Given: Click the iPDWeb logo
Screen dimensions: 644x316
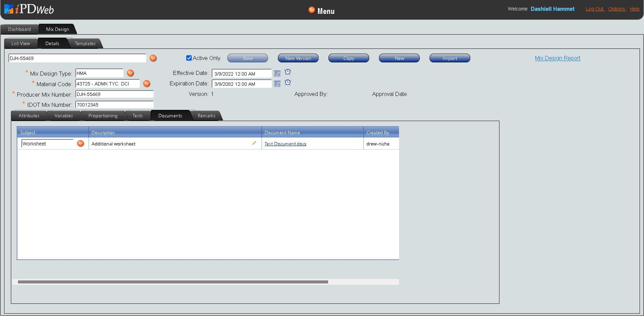Looking at the screenshot, I should click(29, 9).
